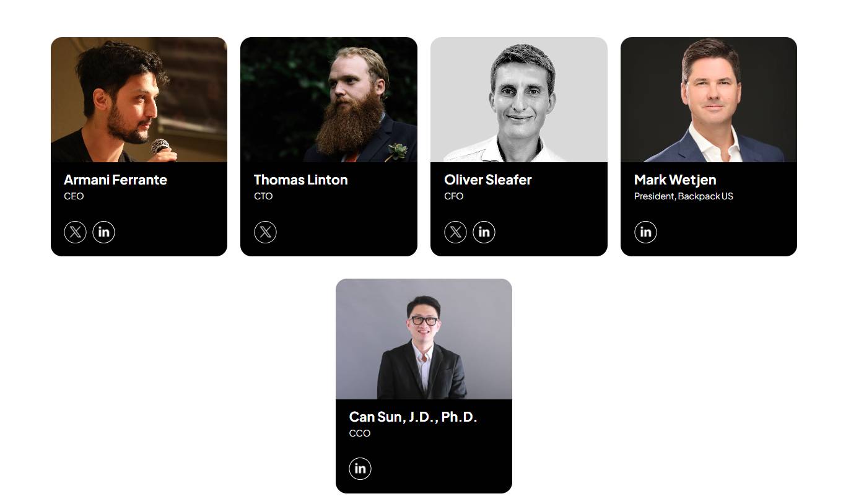Click Thomas Linton's X icon
The image size is (851, 504).
tap(265, 232)
